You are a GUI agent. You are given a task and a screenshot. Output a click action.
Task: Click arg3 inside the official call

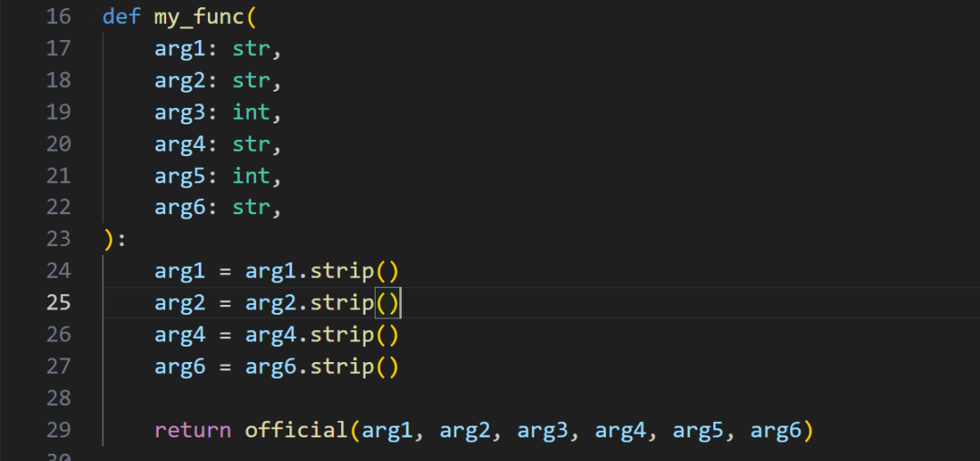click(x=543, y=430)
